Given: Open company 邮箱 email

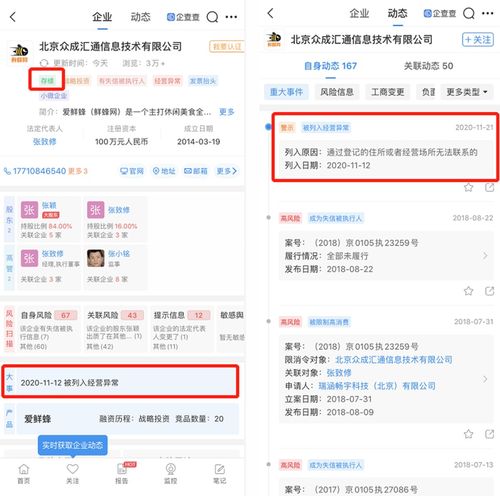Looking at the screenshot, I should (x=196, y=171).
